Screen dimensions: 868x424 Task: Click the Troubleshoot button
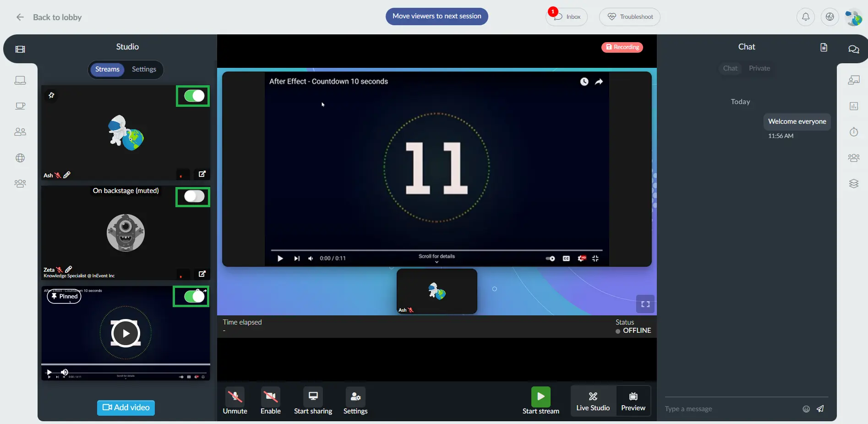[630, 17]
